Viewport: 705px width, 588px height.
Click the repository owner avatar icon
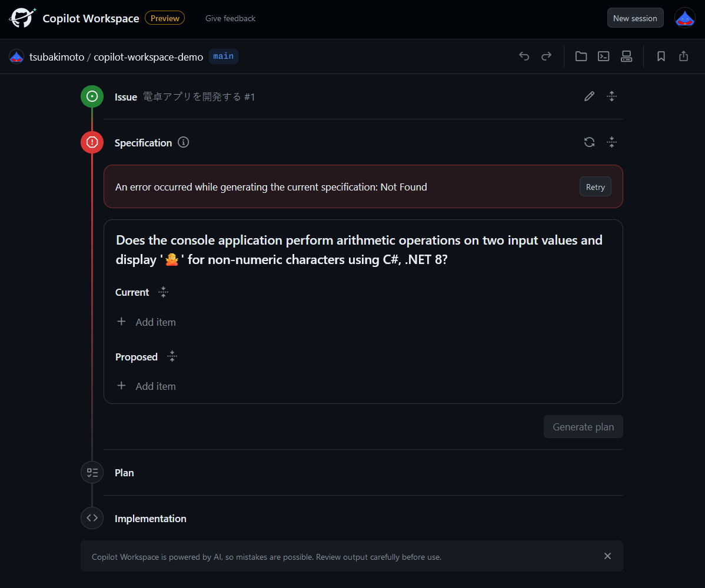16,56
